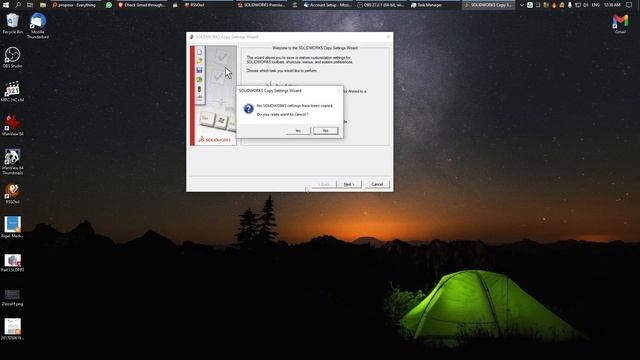Screen dimensions: 640x360
Task: Open the Windows Start menu
Action: tap(6, 5)
